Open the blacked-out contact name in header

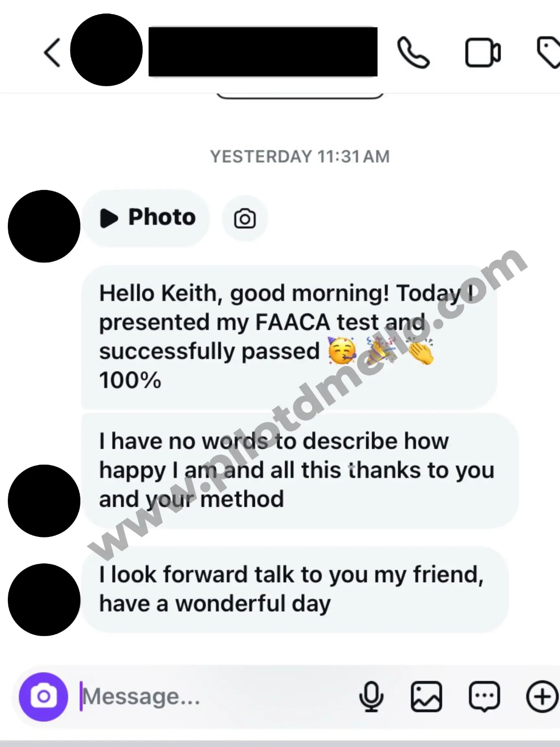(263, 52)
